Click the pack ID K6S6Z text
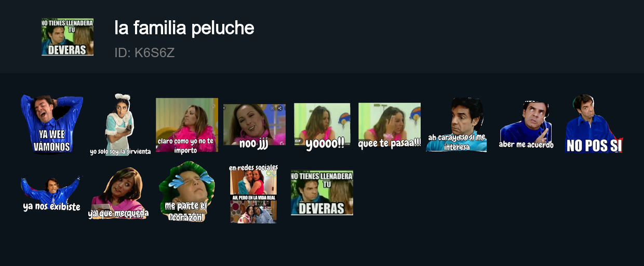This screenshot has height=266, width=644. (144, 53)
